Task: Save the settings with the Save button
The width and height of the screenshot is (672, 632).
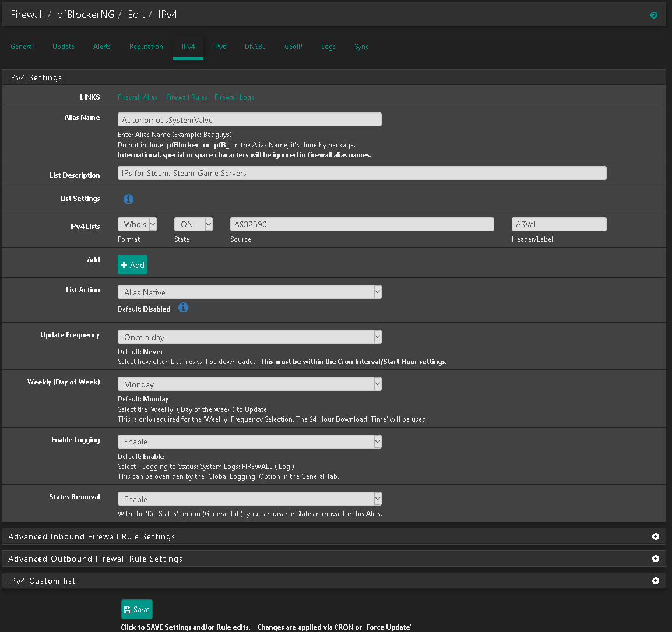Action: pos(137,609)
